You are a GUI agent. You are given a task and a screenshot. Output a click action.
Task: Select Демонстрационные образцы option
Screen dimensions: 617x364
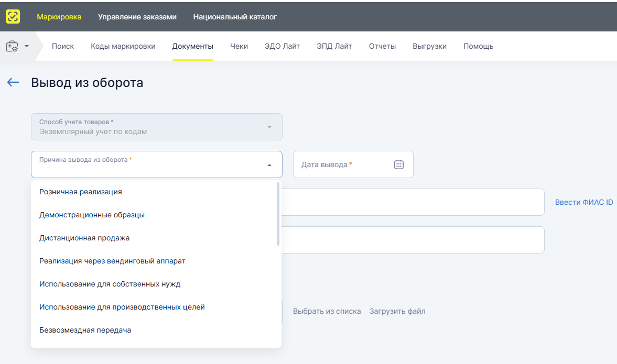(x=92, y=215)
